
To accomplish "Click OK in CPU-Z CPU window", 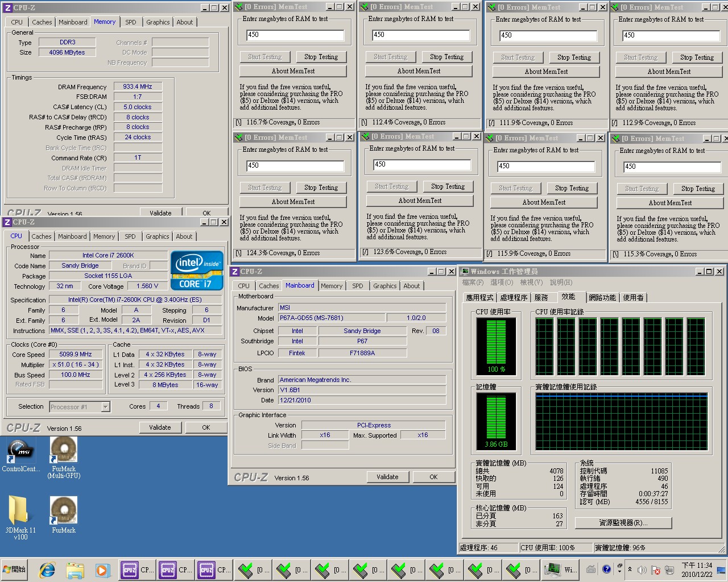I will (206, 427).
